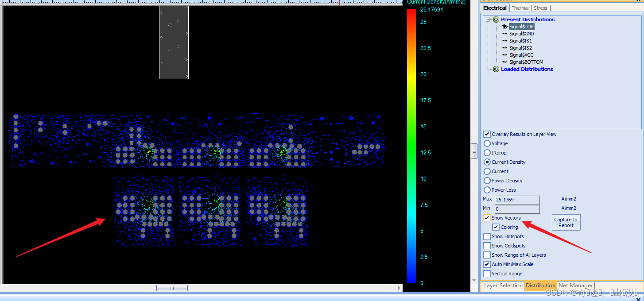The width and height of the screenshot is (644, 301).
Task: Select the Signal$IS1 tree row
Action: pos(520,41)
